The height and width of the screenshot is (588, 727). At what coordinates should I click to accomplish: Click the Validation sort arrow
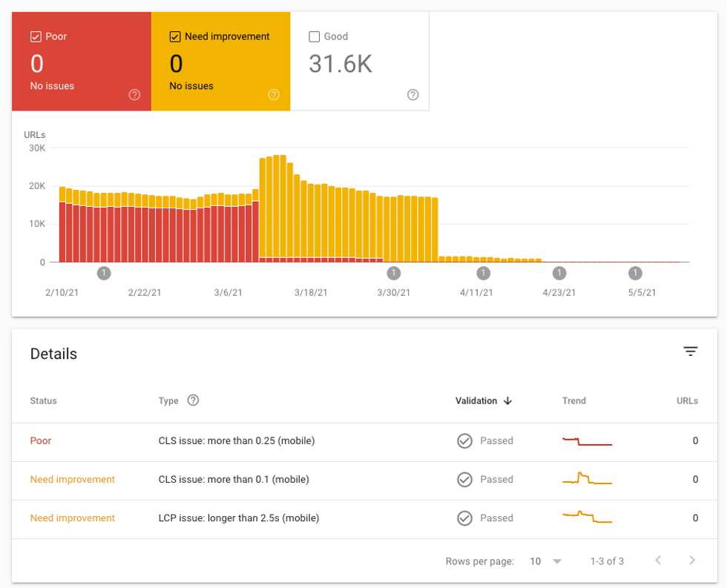[x=508, y=400]
